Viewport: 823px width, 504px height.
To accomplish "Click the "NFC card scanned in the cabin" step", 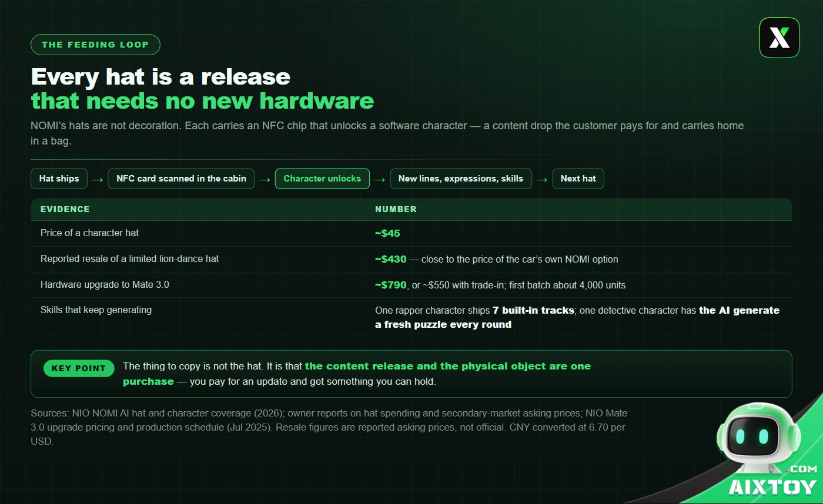I will coord(181,179).
